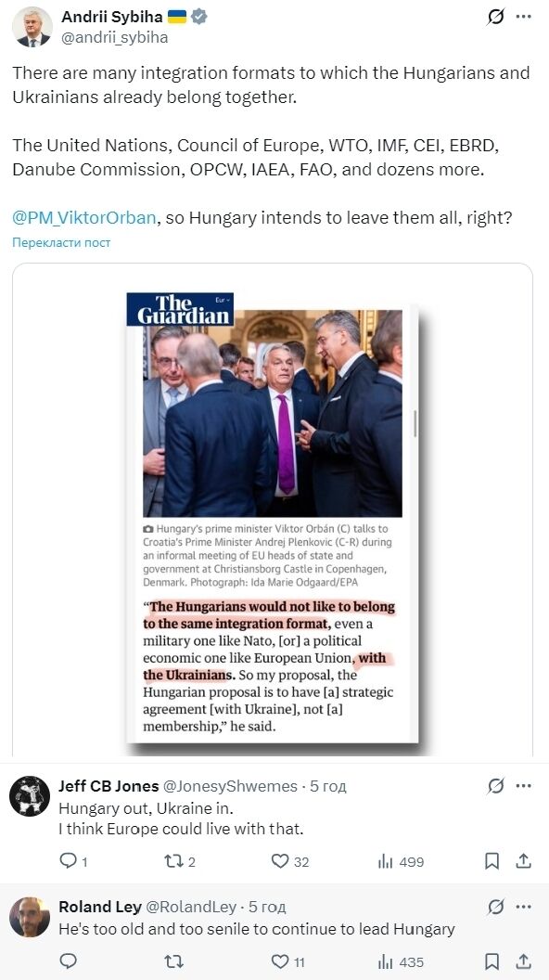Click the @PM_ViktorOrban mention link
Viewport: 549px width, 980px height.
pyautogui.click(x=84, y=217)
